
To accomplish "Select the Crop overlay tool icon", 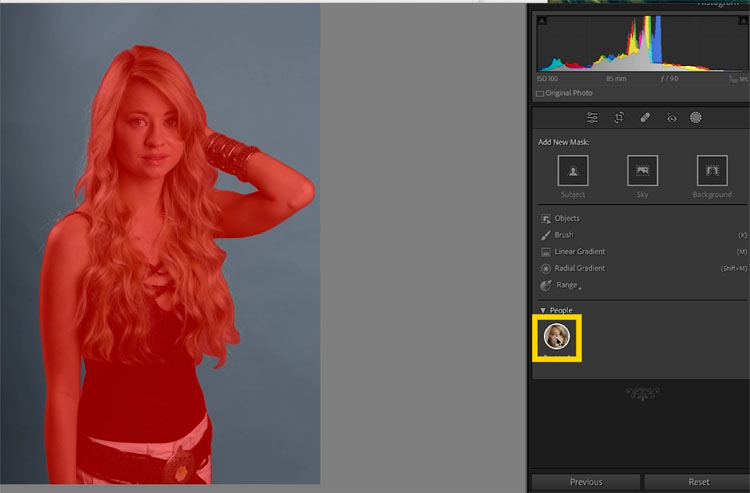I will click(619, 118).
